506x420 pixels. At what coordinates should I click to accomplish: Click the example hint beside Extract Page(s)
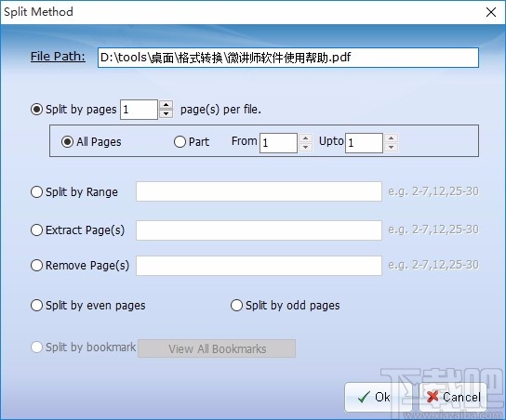433,230
